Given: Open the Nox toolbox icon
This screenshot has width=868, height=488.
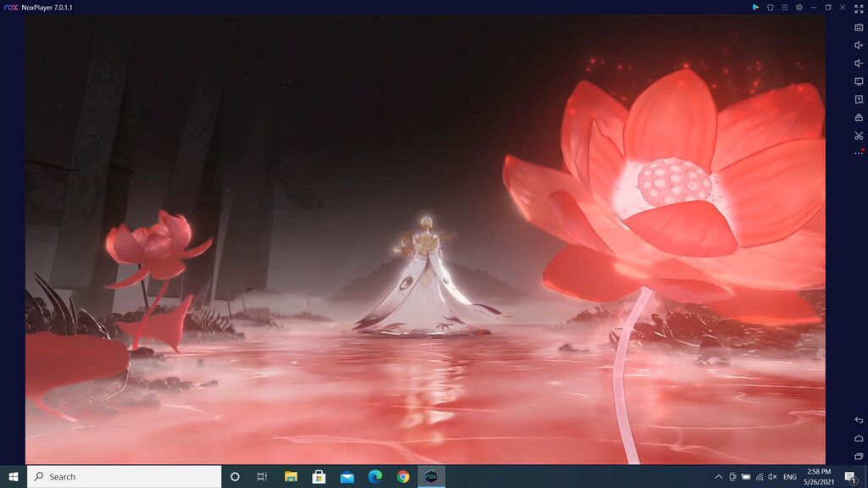Looking at the screenshot, I should pyautogui.click(x=859, y=117).
